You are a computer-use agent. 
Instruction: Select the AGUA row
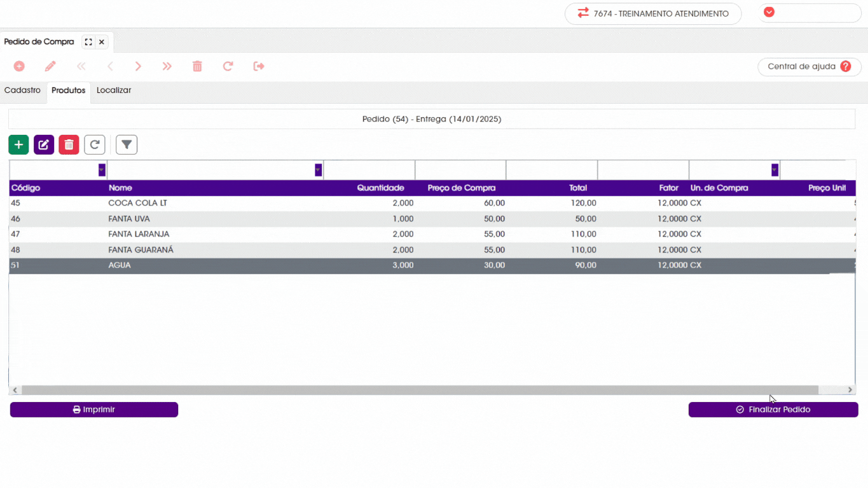click(432, 265)
